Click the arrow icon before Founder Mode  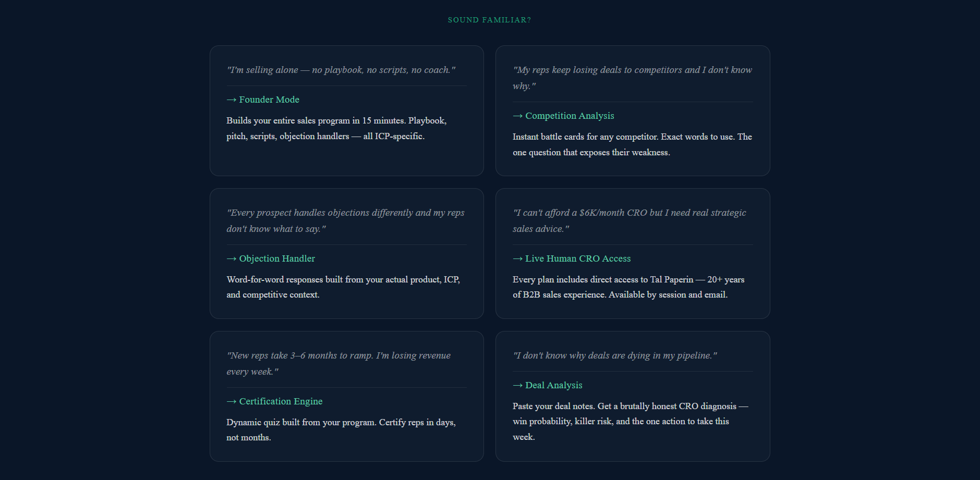click(x=232, y=100)
